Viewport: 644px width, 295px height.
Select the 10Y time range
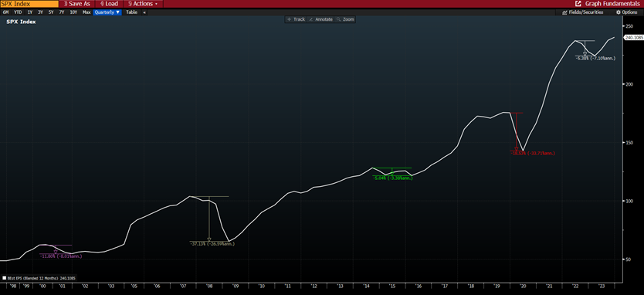click(73, 12)
